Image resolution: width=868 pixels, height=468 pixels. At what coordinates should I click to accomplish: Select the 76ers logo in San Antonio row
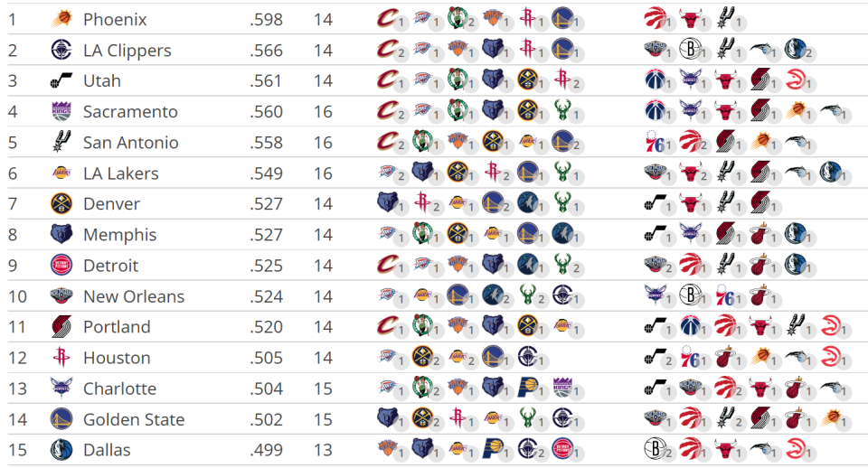(654, 142)
